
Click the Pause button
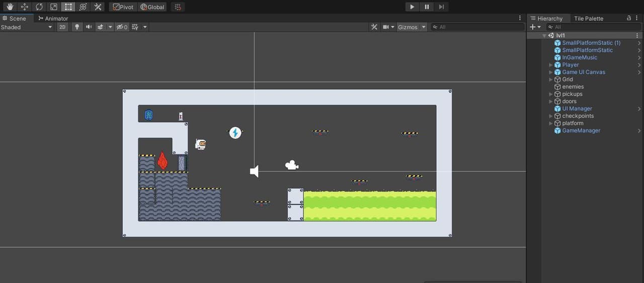[427, 7]
